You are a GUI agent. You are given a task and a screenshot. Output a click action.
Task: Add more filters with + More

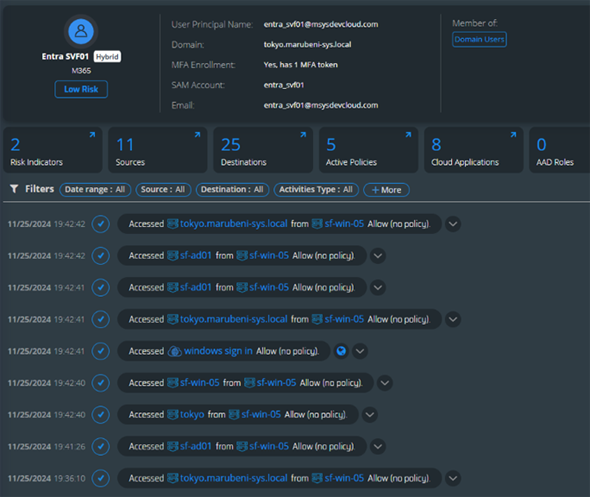tap(386, 190)
